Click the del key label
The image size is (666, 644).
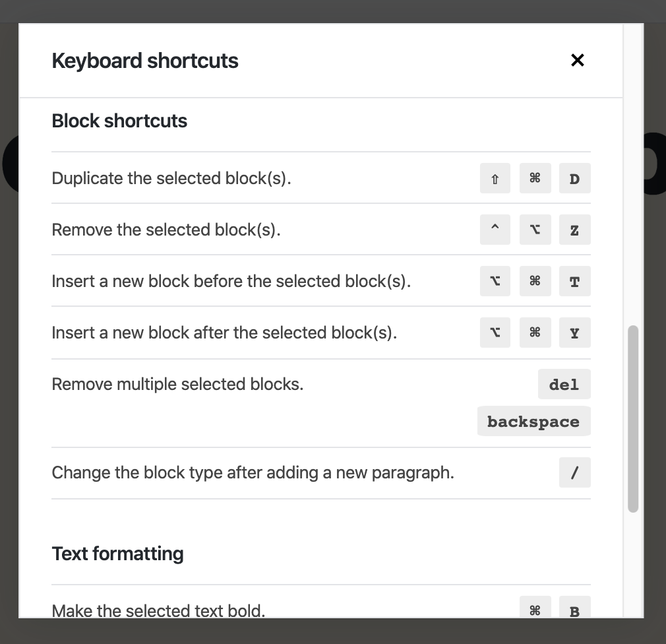(x=564, y=384)
